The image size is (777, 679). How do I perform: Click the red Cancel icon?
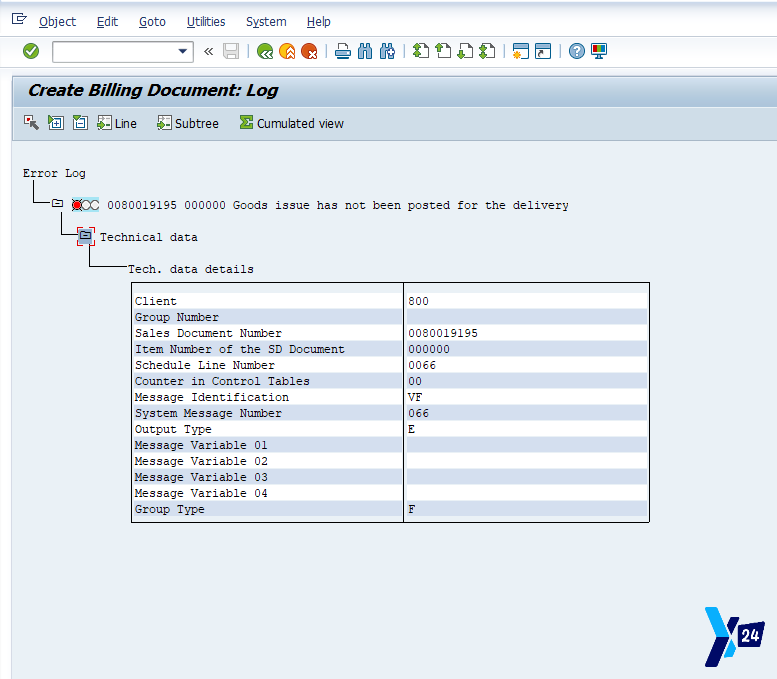310,51
